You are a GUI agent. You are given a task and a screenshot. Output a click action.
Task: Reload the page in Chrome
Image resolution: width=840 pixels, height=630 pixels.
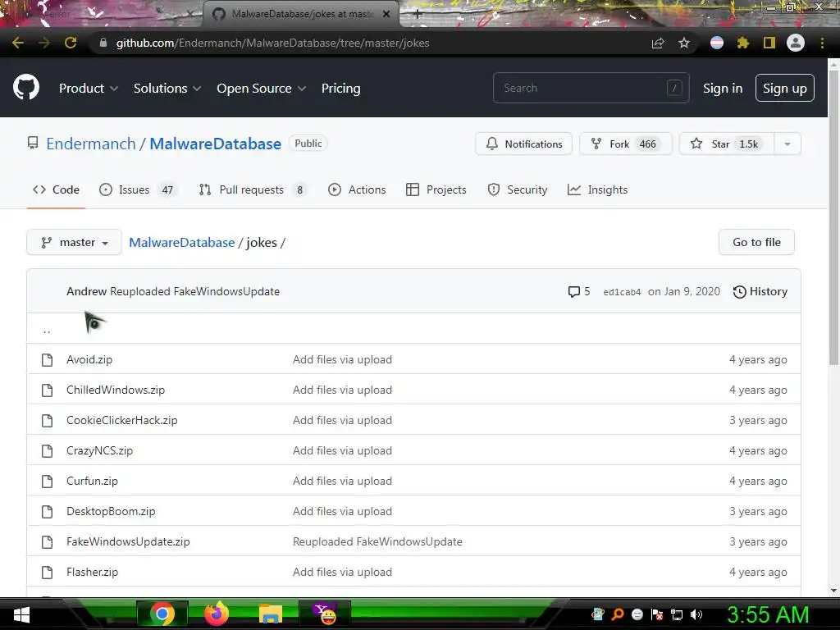(x=71, y=43)
